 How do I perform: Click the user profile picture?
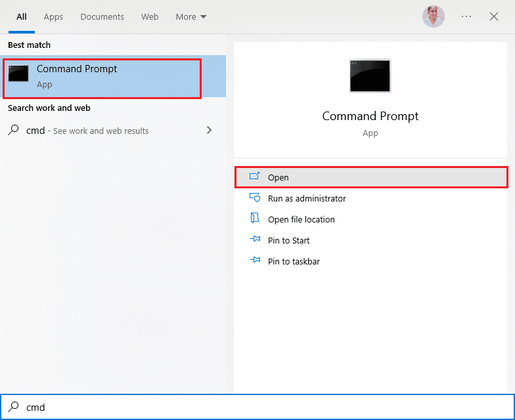tap(434, 16)
